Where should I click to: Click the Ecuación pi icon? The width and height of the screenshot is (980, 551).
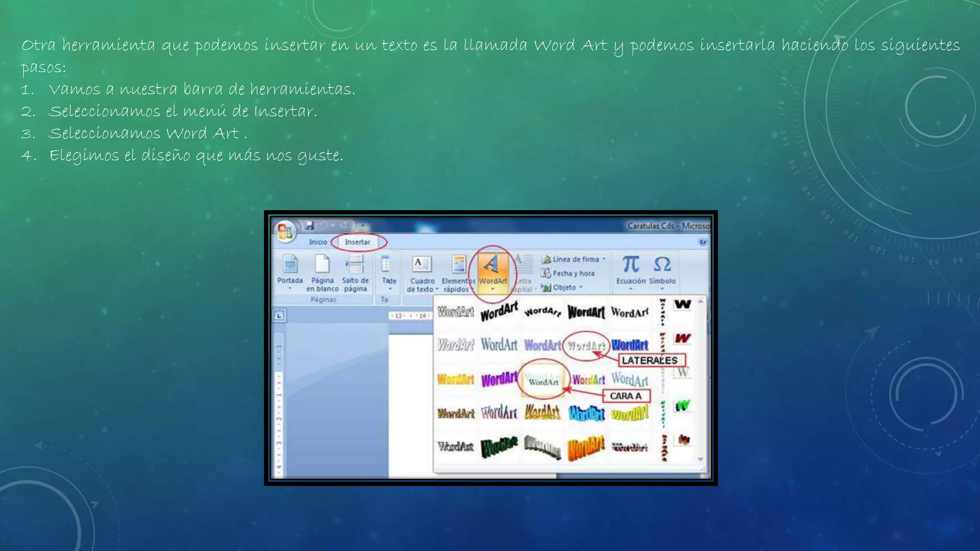pyautogui.click(x=631, y=264)
